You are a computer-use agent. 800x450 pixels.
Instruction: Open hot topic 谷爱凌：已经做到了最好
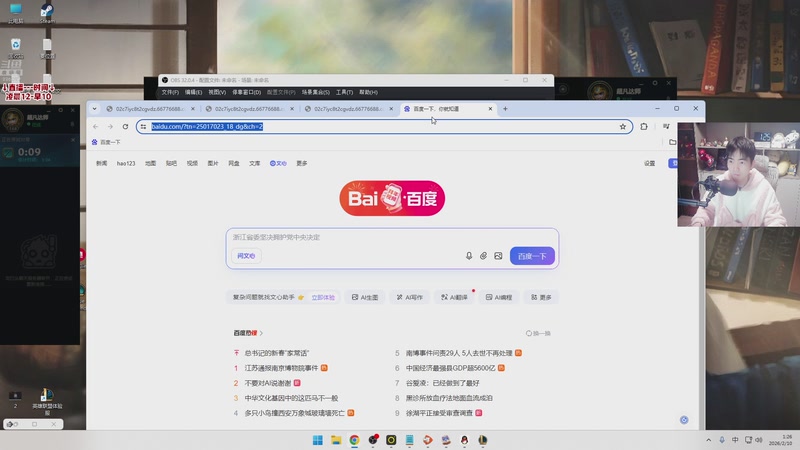[x=442, y=383]
